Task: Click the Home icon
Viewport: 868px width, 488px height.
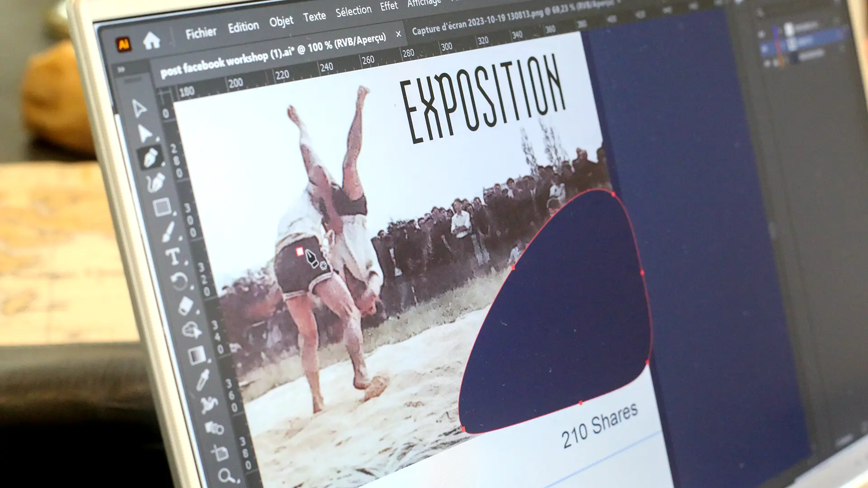Action: (x=151, y=41)
